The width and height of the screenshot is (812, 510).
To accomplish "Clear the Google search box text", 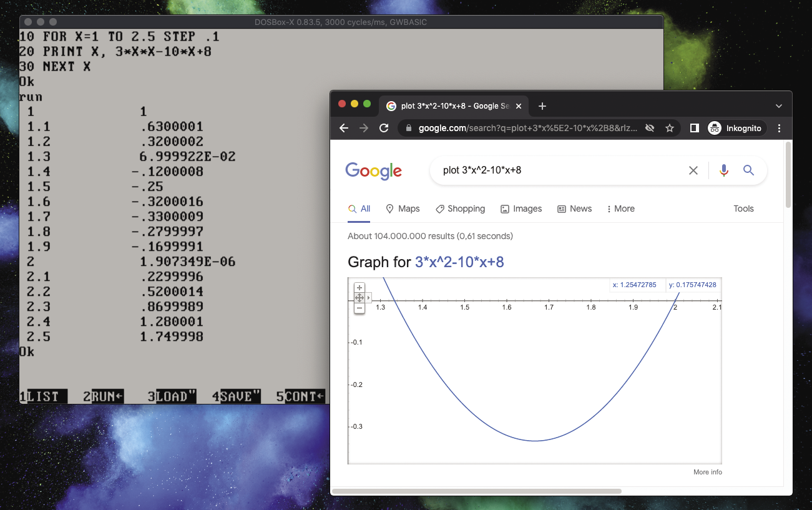I will tap(693, 170).
